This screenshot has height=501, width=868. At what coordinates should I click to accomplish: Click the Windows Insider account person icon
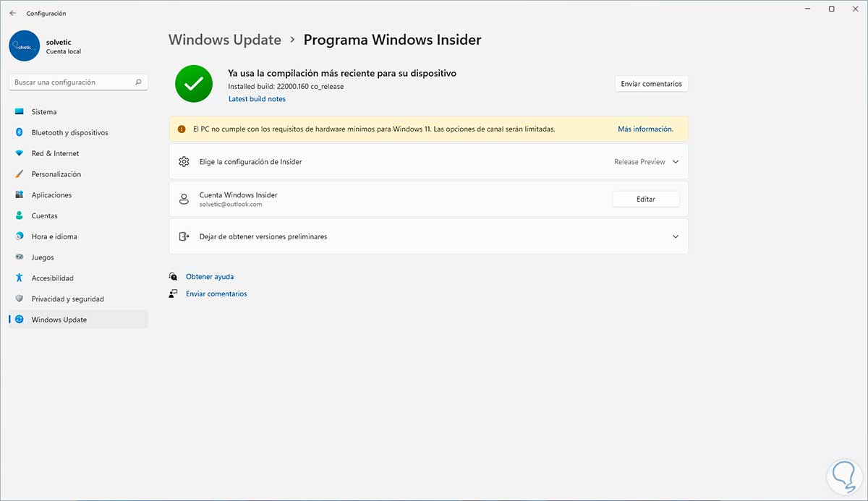pyautogui.click(x=184, y=200)
